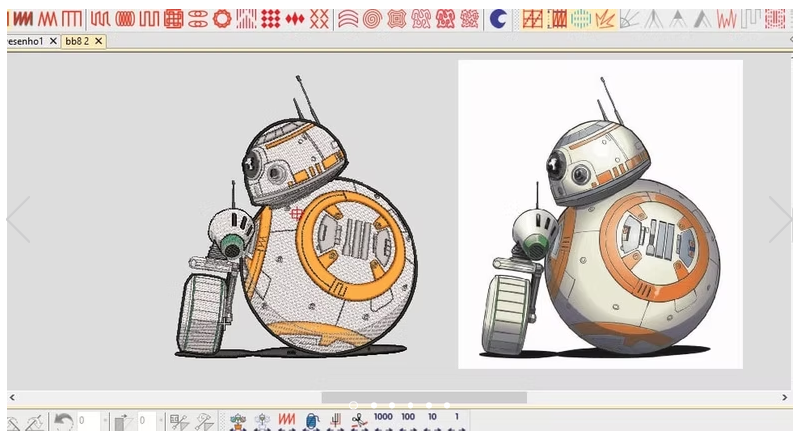Choose the bold stipple fill icon
The height and width of the screenshot is (436, 799).
[445, 19]
